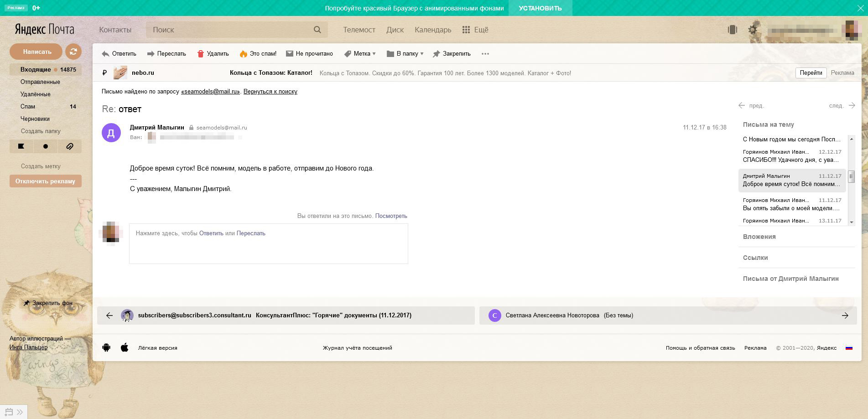The image size is (868, 419).
Task: Click the trash icon to delete email
Action: [x=200, y=54]
